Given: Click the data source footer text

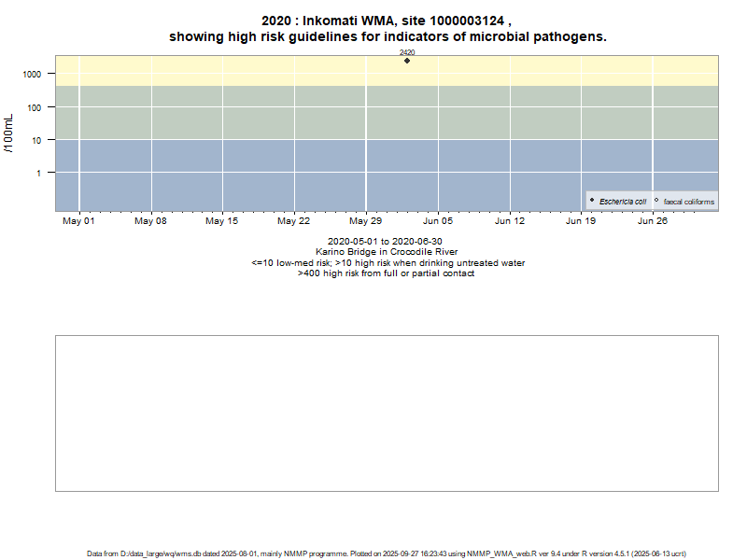Looking at the screenshot, I should [387, 553].
